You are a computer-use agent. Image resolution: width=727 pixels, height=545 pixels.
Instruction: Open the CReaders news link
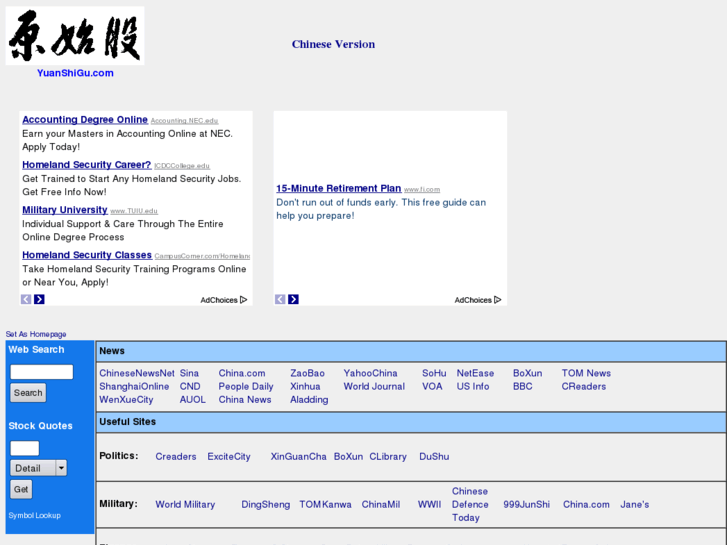584,386
